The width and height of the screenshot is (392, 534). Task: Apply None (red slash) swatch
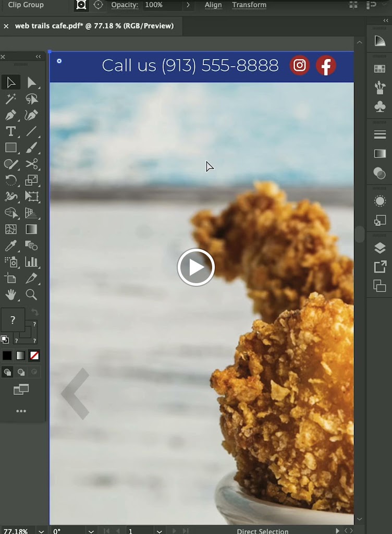coord(34,356)
